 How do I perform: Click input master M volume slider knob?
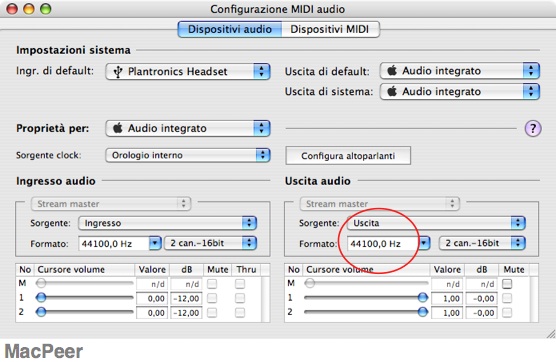tap(41, 283)
